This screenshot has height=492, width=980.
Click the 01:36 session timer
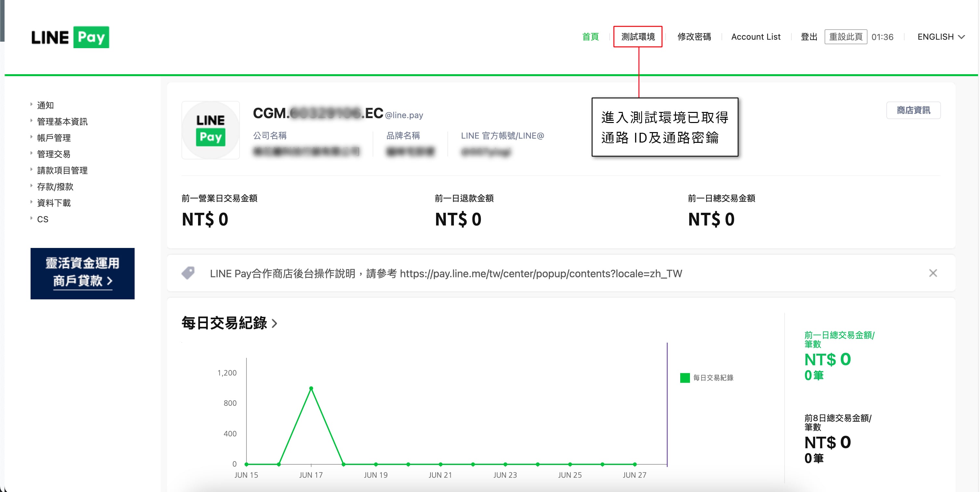882,37
